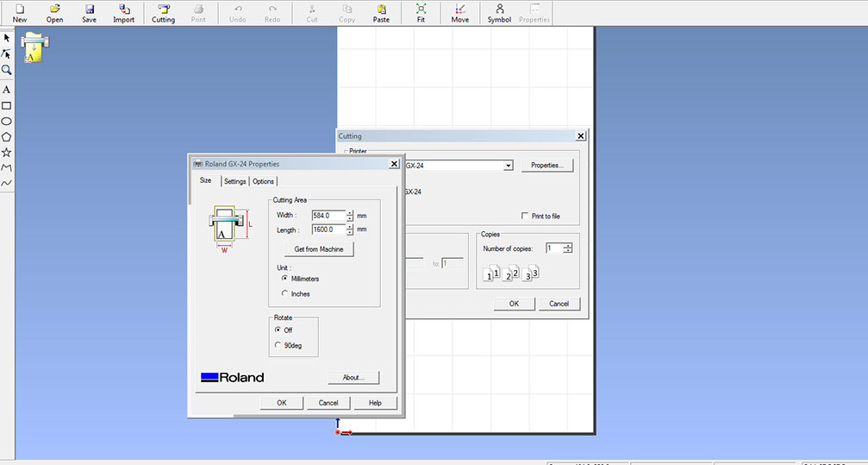Click the yellow cutter machine icon on the canvas
This screenshot has width=868, height=465.
click(34, 49)
